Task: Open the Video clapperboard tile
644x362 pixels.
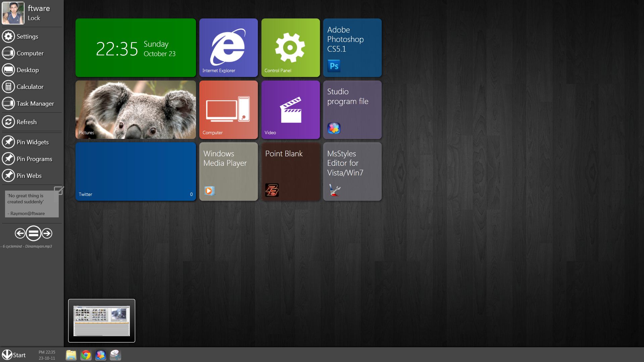Action: pyautogui.click(x=290, y=110)
